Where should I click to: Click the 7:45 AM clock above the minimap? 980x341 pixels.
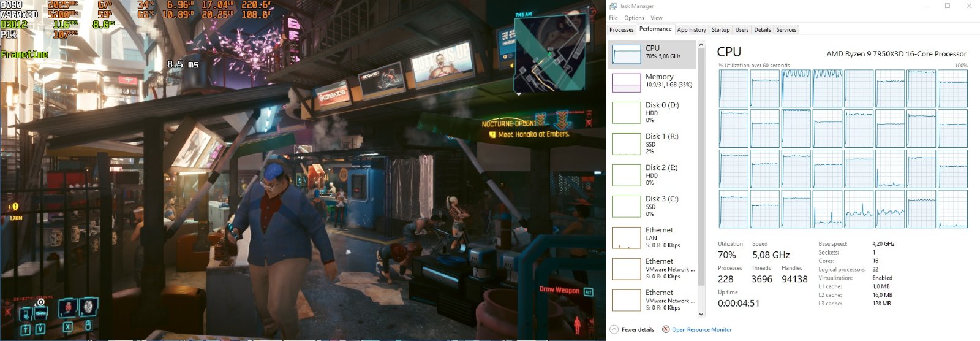[524, 15]
